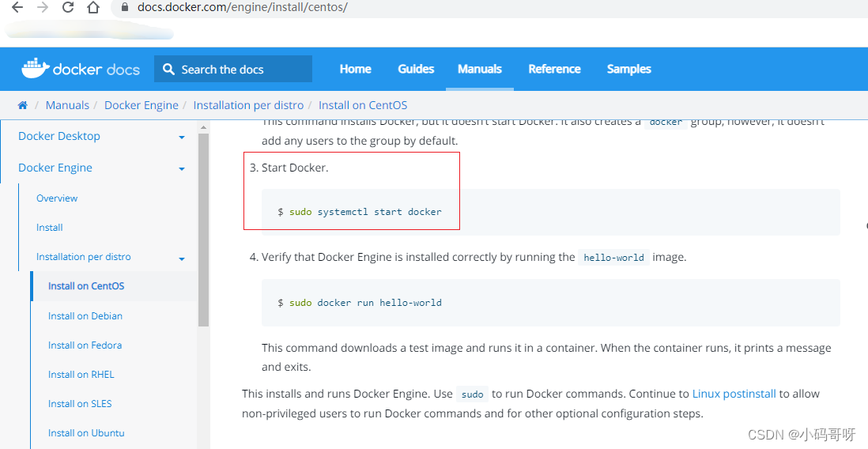Open the Reference nav tab
868x449 pixels.
[554, 70]
